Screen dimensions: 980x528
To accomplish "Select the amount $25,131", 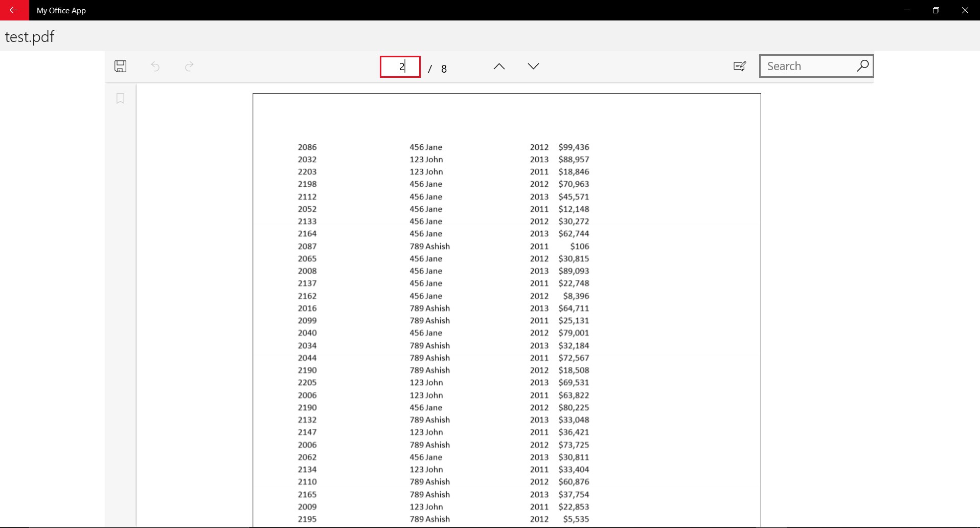I will tap(574, 320).
